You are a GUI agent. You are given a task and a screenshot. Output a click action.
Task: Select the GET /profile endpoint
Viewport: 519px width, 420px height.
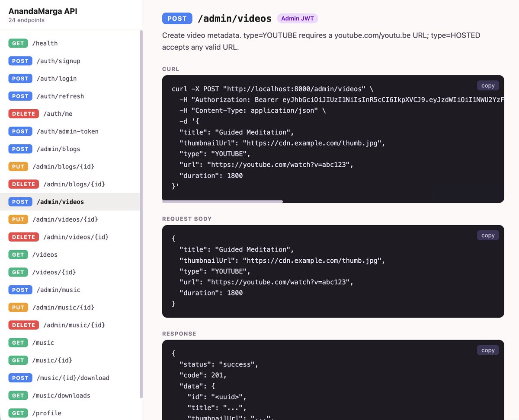70,413
